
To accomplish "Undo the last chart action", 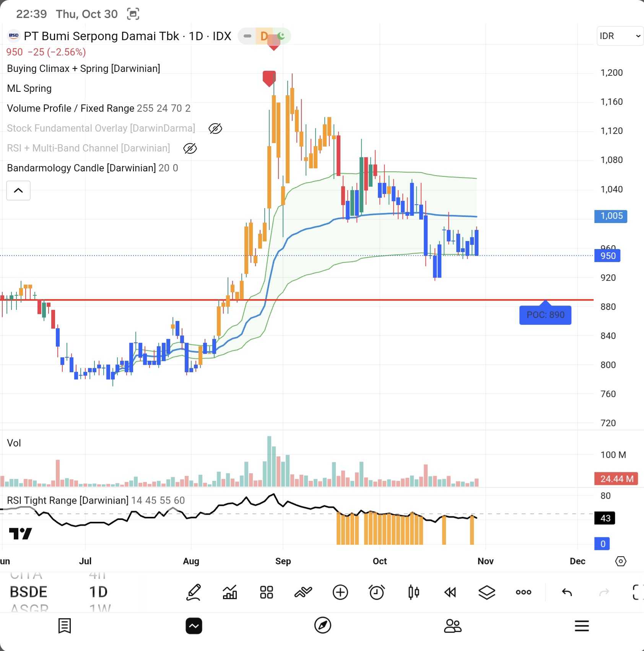I will pyautogui.click(x=567, y=592).
